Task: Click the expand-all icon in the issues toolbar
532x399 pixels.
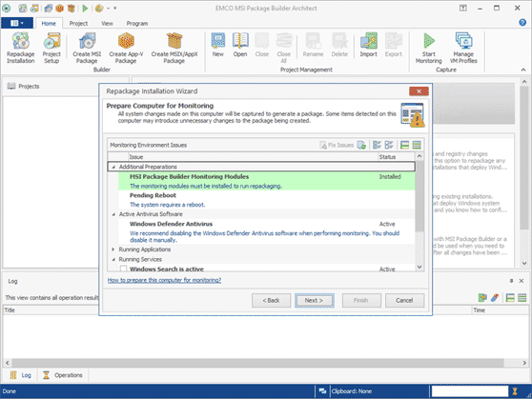Action: (x=404, y=145)
